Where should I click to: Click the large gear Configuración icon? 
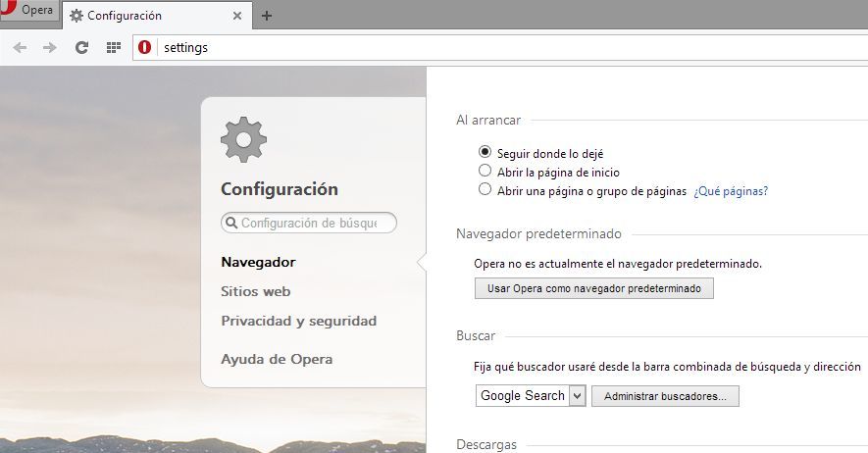(243, 139)
